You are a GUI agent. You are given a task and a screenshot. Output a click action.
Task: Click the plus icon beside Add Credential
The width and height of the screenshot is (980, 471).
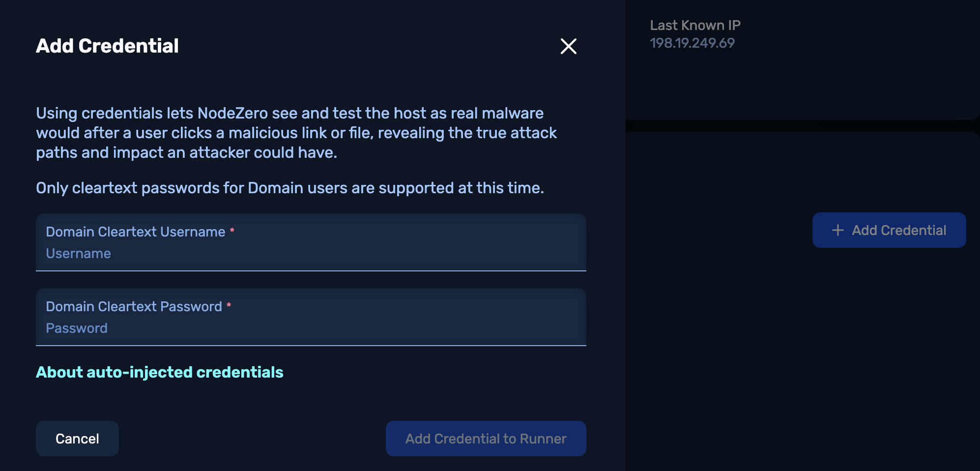tap(837, 230)
